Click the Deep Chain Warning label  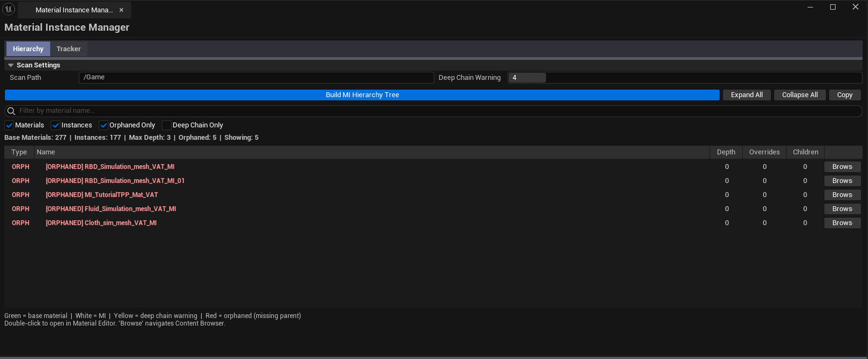tap(470, 78)
